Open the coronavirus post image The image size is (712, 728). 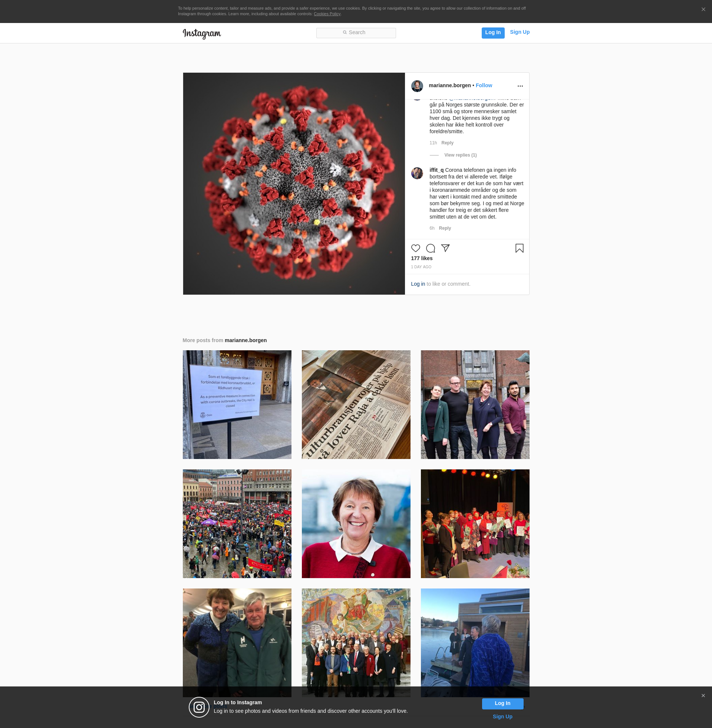[x=294, y=183]
